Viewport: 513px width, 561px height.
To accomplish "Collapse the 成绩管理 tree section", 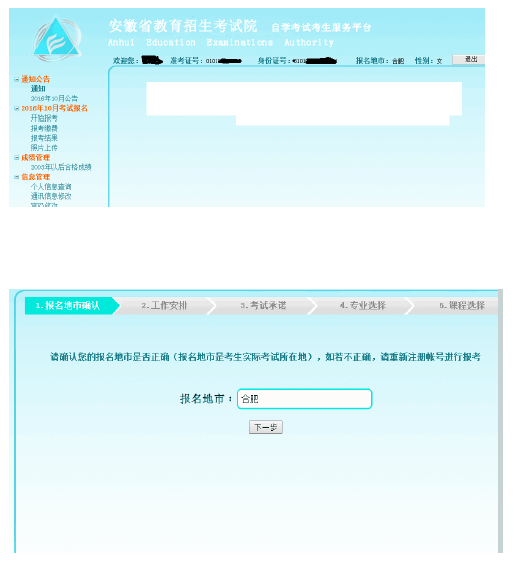I will [x=16, y=157].
